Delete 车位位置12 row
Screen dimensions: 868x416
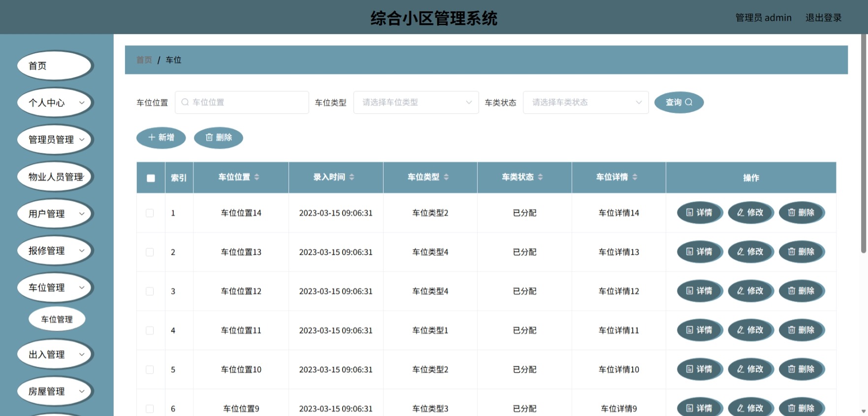point(802,291)
